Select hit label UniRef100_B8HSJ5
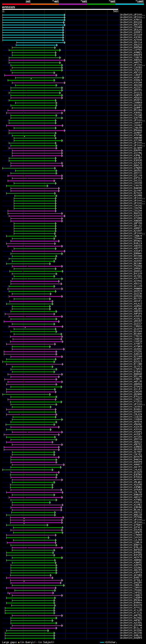Viewport: 146px width, 644px height. [x=131, y=165]
